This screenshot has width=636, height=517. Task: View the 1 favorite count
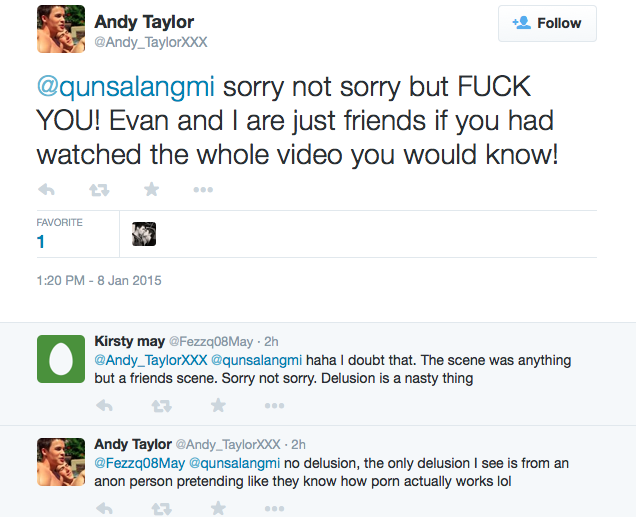pos(40,242)
